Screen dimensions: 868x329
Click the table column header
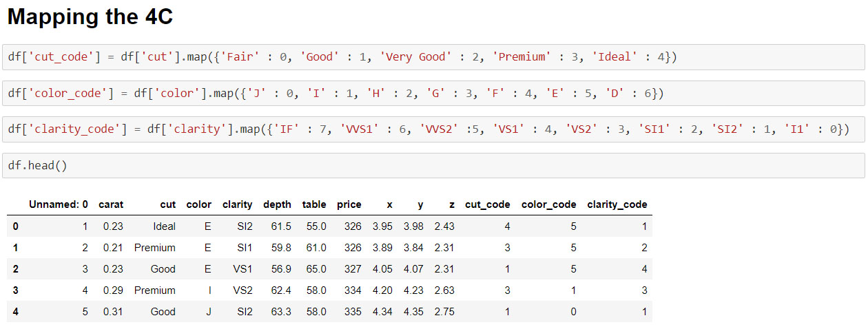click(x=314, y=204)
